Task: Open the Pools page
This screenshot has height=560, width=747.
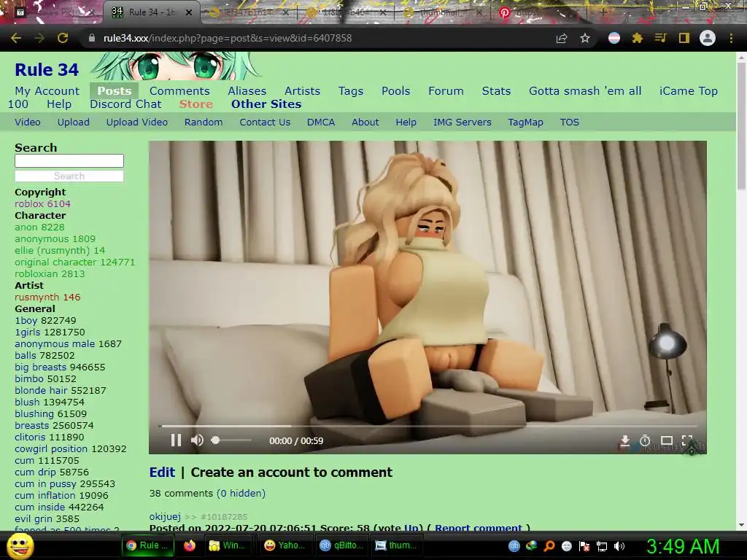Action: click(396, 91)
